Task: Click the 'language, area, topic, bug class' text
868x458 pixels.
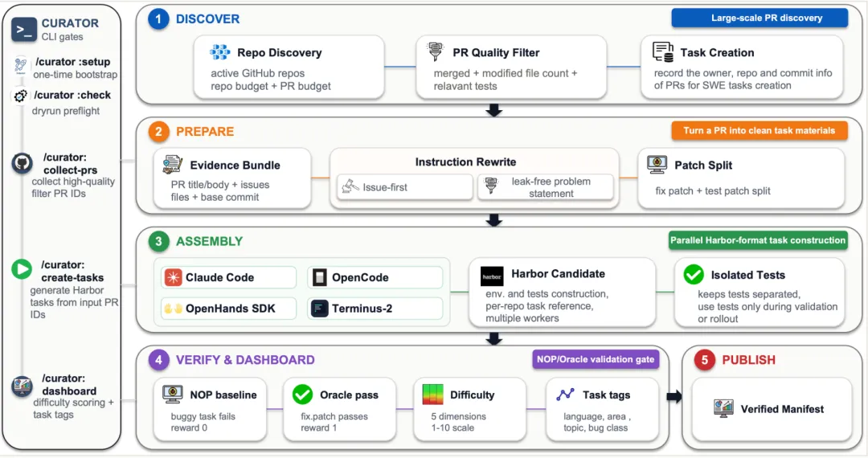Action: 596,422
